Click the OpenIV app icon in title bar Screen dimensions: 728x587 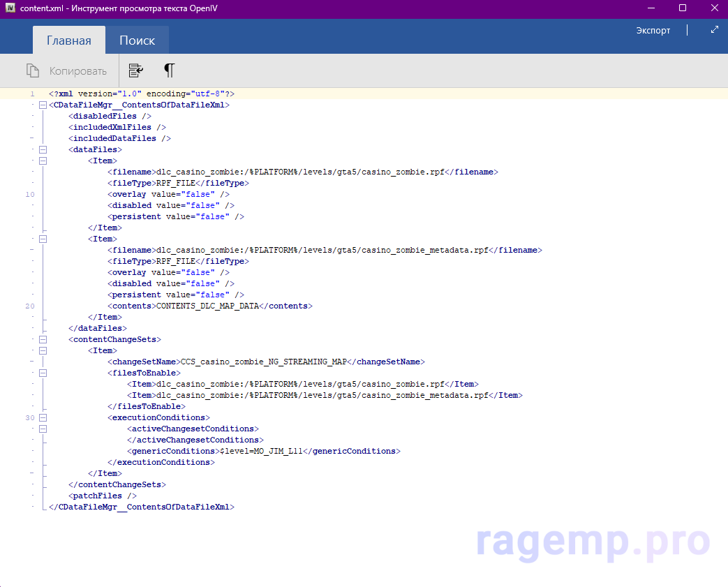[10, 8]
